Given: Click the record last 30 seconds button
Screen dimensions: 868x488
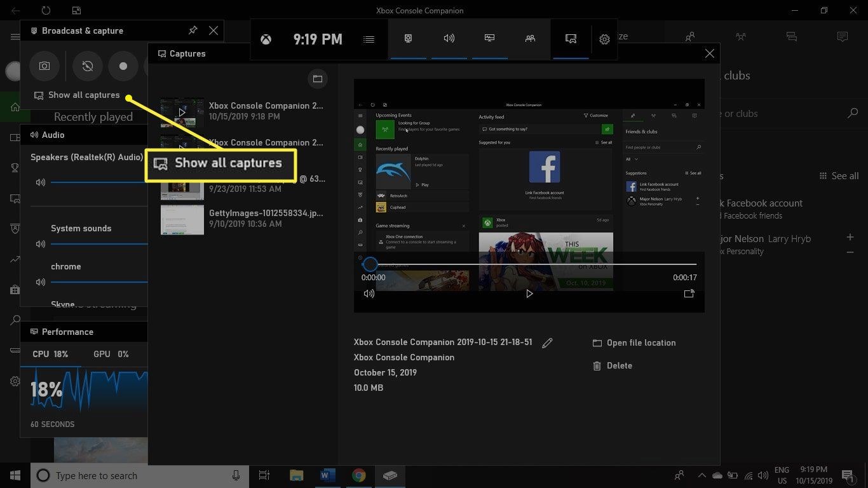Looking at the screenshot, I should point(87,66).
